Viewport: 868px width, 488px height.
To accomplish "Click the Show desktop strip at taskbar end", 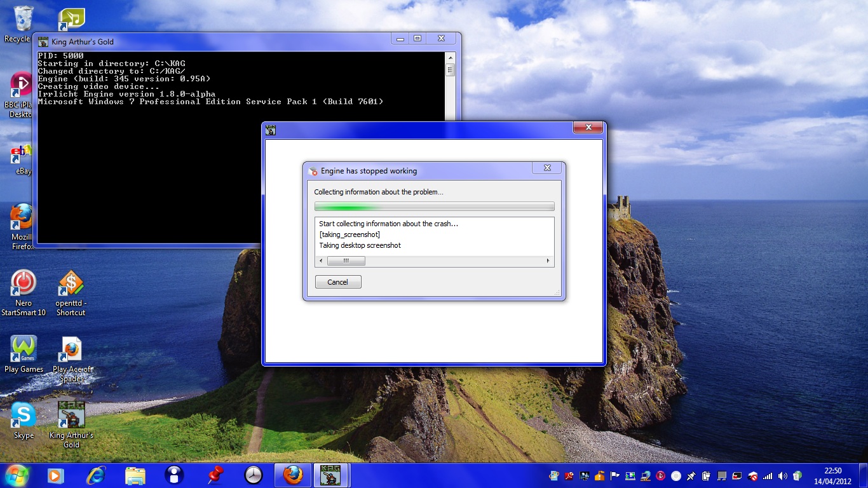I will click(864, 476).
